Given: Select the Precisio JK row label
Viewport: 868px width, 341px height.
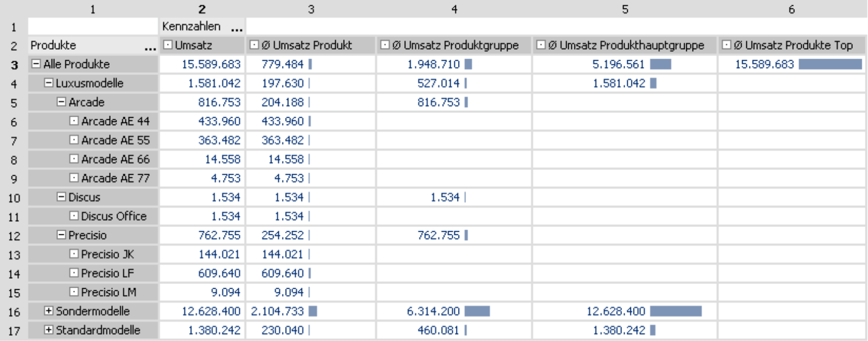Looking at the screenshot, I should click(107, 254).
